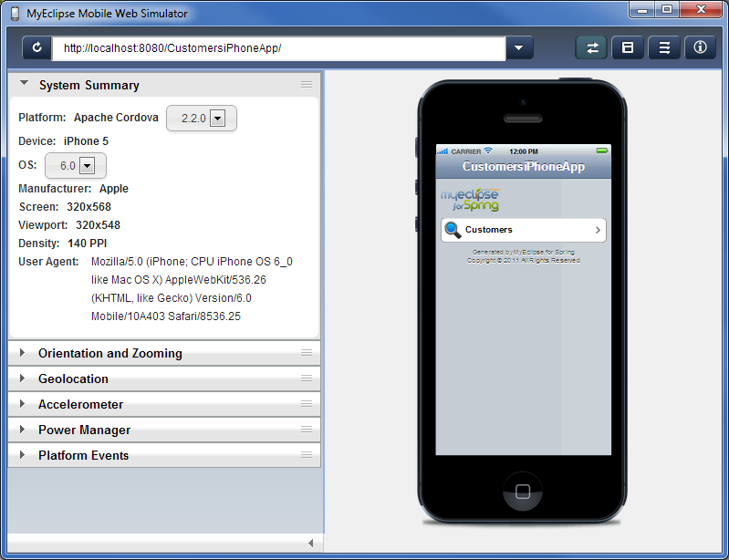
Task: Click the simulator window title bar icon
Action: (x=15, y=14)
